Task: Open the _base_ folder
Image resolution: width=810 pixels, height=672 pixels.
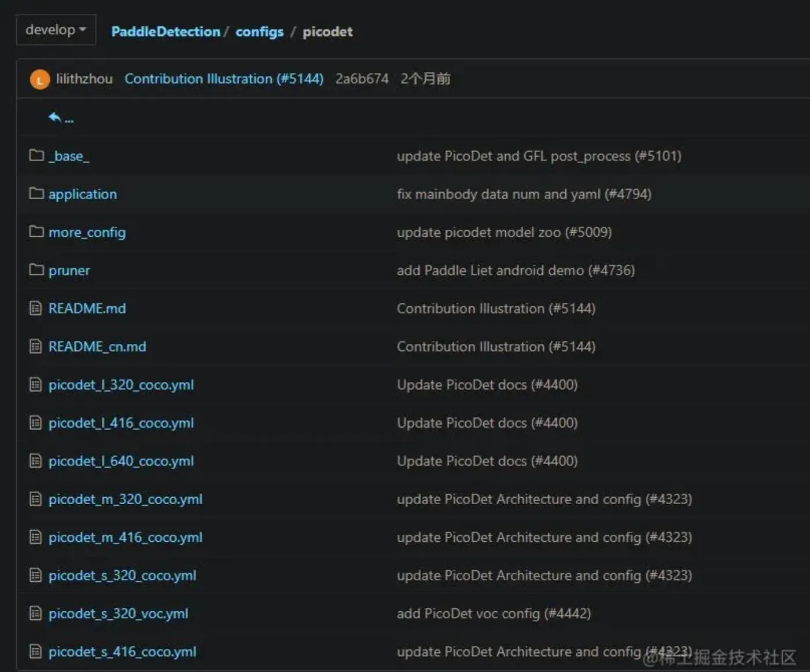Action: tap(69, 156)
